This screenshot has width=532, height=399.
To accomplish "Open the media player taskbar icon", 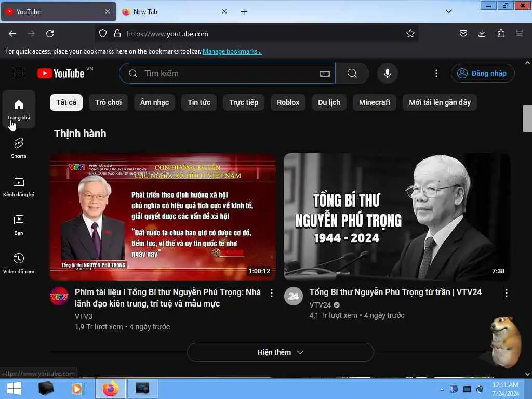I will click(77, 389).
